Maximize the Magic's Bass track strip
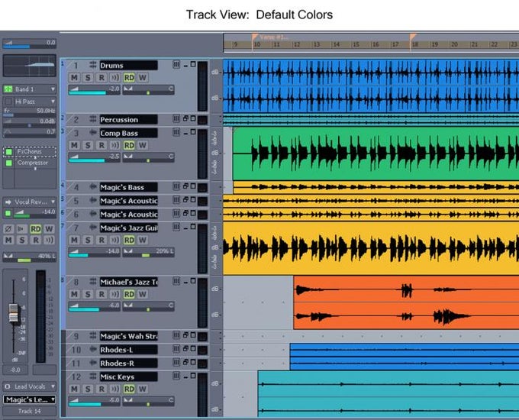The height and width of the screenshot is (420, 519). click(193, 186)
